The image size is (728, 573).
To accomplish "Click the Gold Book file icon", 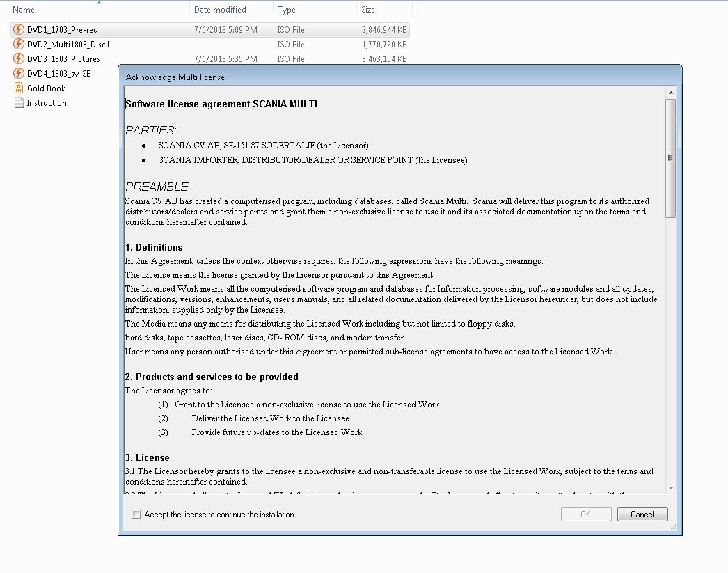I will click(19, 88).
